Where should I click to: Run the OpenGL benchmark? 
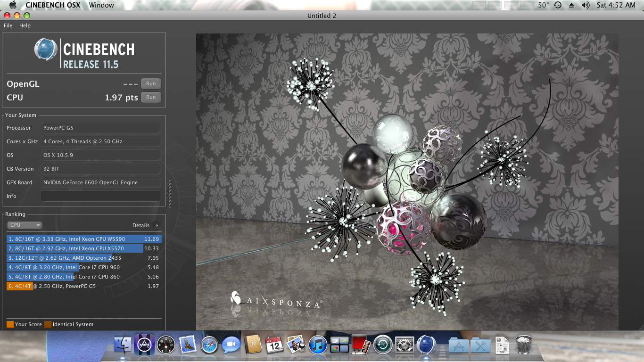click(151, 84)
